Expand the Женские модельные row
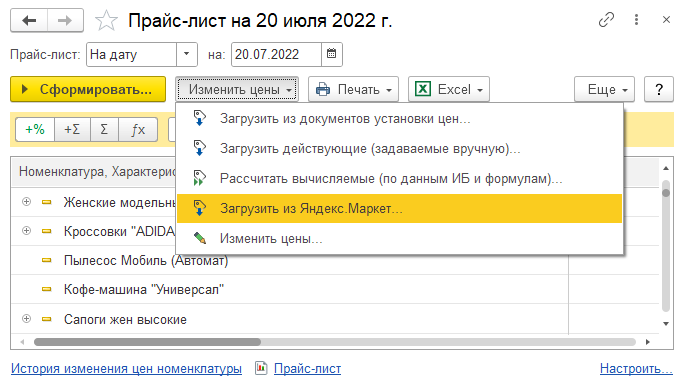The width and height of the screenshot is (688, 384). pyautogui.click(x=26, y=202)
